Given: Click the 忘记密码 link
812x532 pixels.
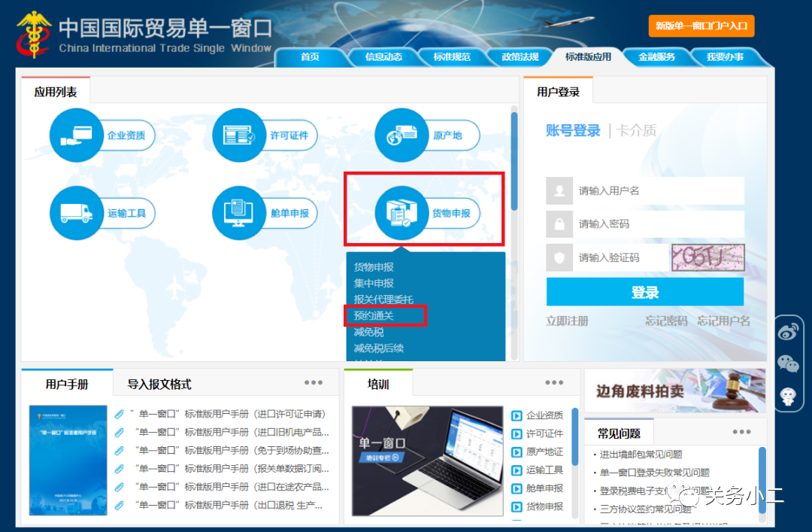Looking at the screenshot, I should 666,321.
